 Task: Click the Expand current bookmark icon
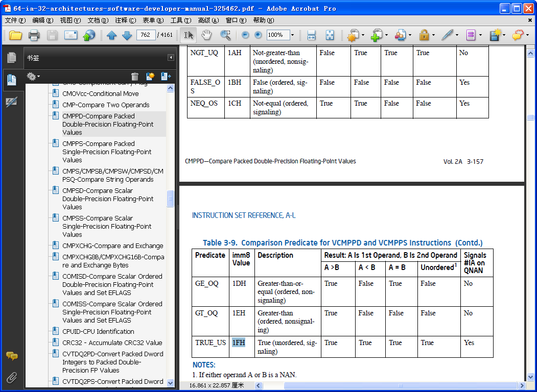pos(166,76)
